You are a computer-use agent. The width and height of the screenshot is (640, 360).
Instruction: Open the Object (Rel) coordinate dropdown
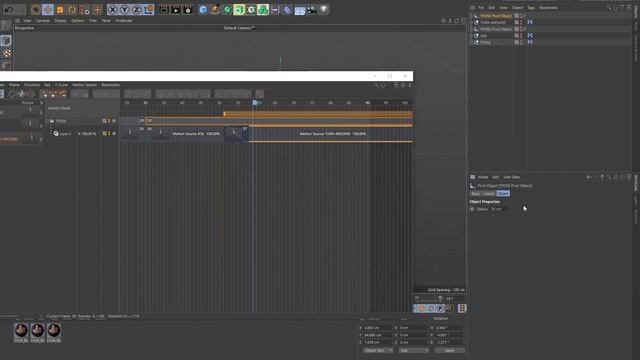point(378,351)
